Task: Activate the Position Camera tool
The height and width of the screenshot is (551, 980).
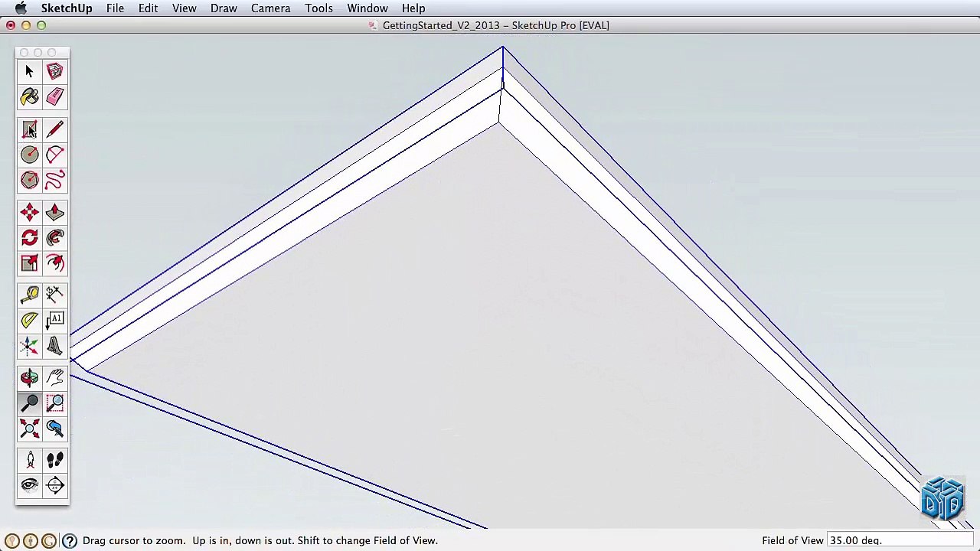Action: click(x=29, y=460)
